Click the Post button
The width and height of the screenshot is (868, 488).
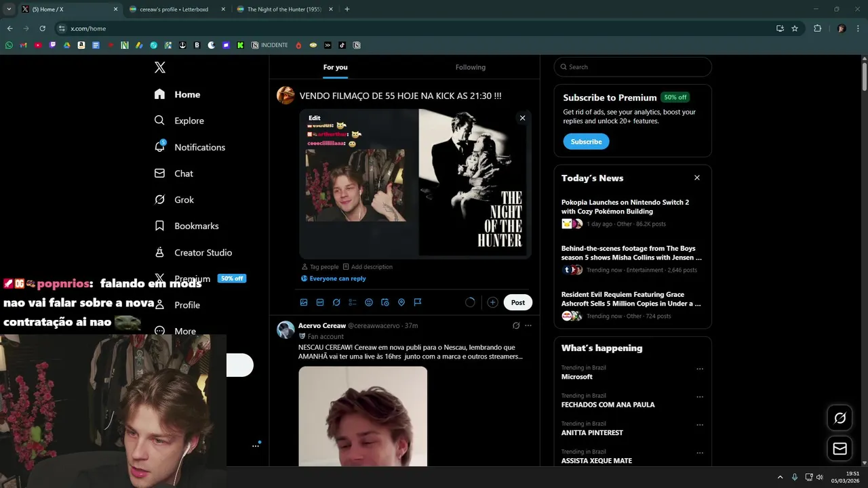(518, 302)
